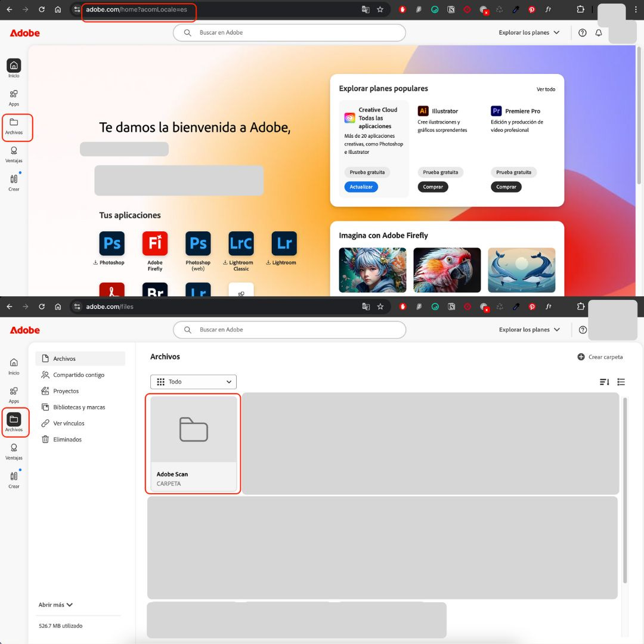Screen dimensions: 644x644
Task: Open the Todo filter dropdown
Action: [193, 382]
